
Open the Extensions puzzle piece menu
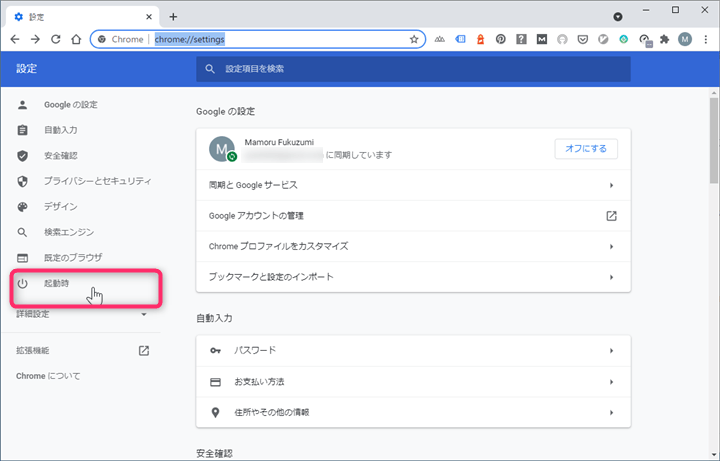click(x=664, y=39)
